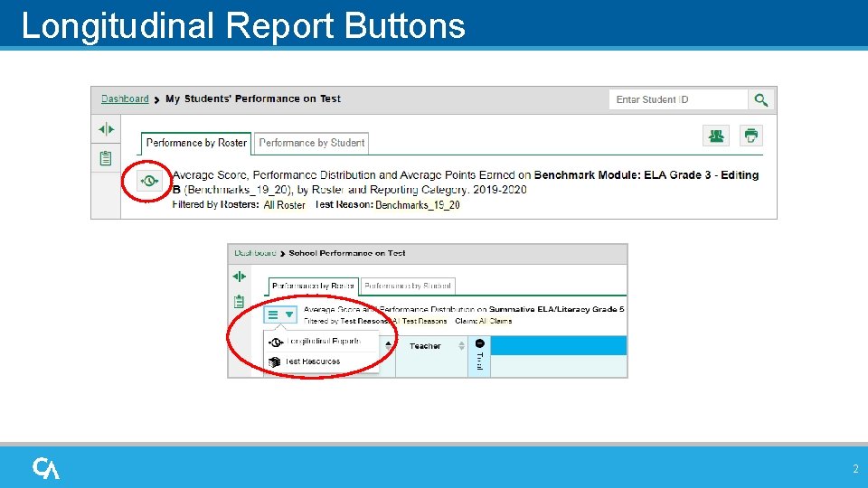The width and height of the screenshot is (868, 488).
Task: Open the student groups people icon
Action: [716, 136]
